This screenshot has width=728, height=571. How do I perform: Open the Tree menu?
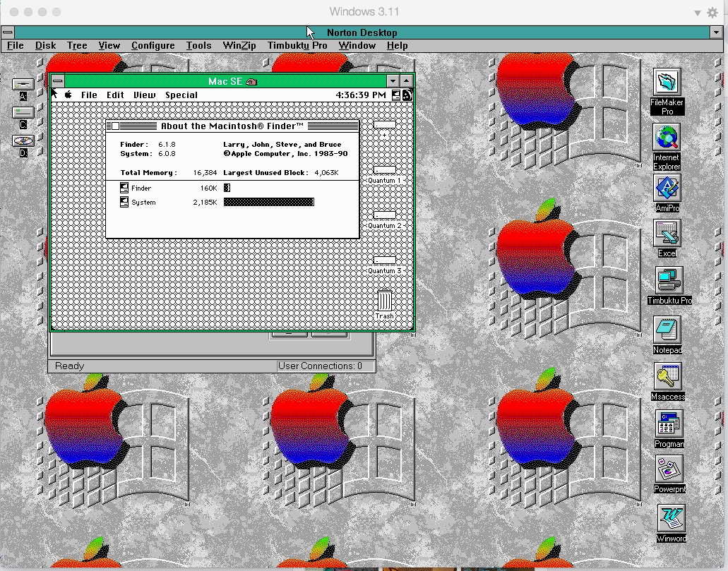point(77,45)
